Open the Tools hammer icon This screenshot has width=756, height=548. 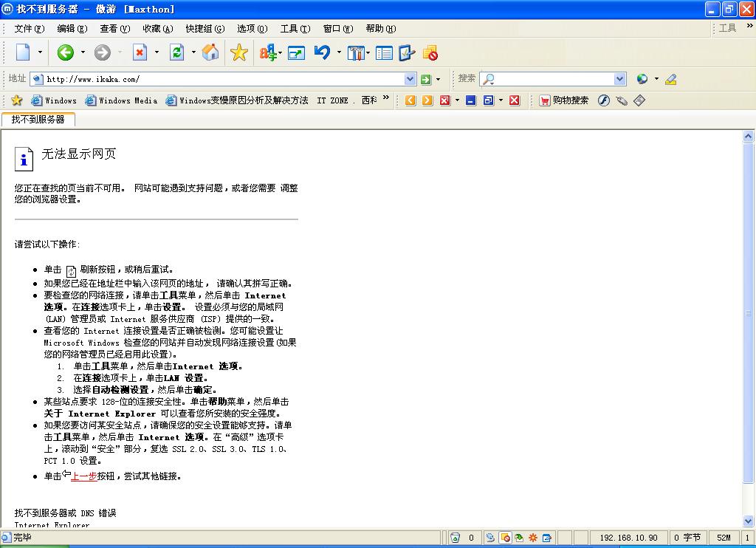[x=356, y=52]
